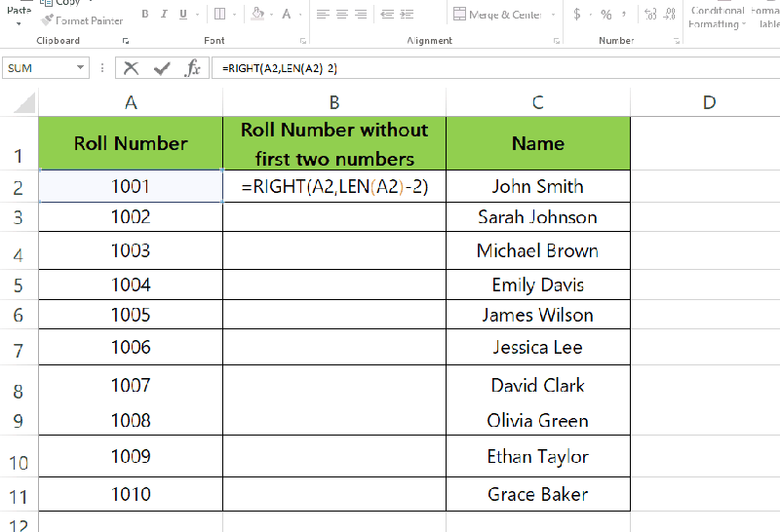This screenshot has width=780, height=532.
Task: Select row 5 header
Action: (x=19, y=285)
